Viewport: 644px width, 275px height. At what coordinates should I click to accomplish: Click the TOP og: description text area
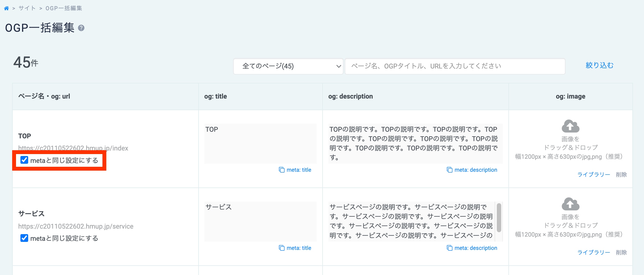(x=415, y=144)
